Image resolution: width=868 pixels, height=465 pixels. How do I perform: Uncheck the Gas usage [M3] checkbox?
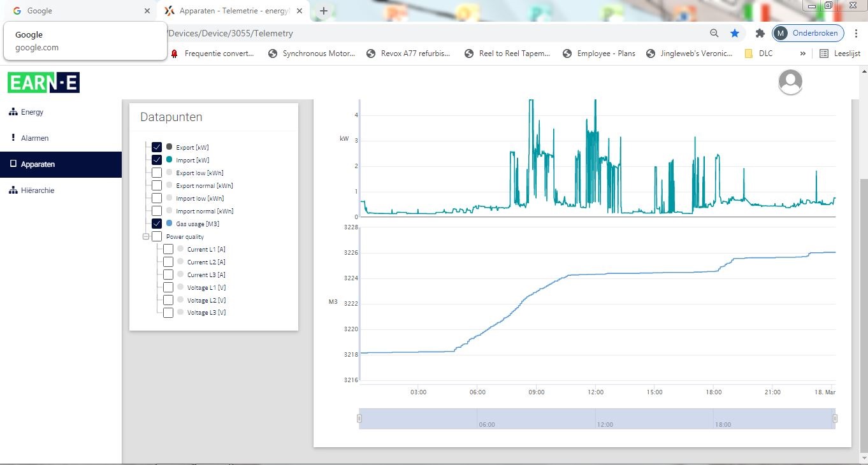(157, 224)
